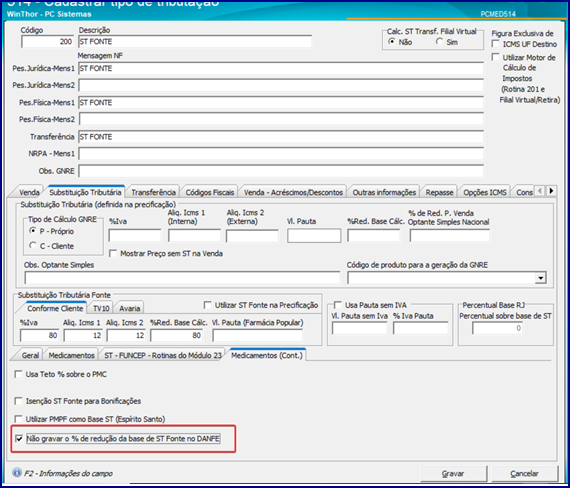Click Vl. Pauta sem Iva field

(360, 328)
